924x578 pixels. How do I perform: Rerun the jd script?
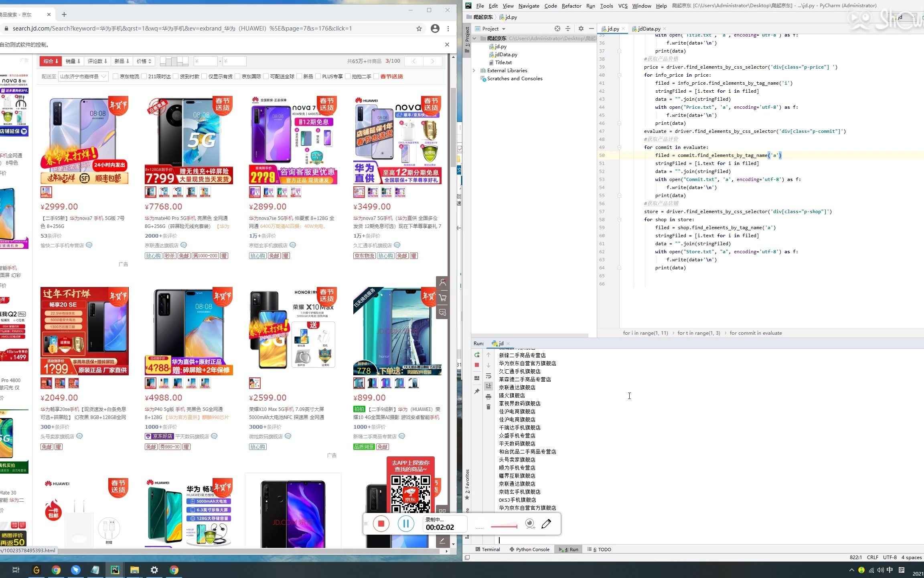(x=477, y=355)
